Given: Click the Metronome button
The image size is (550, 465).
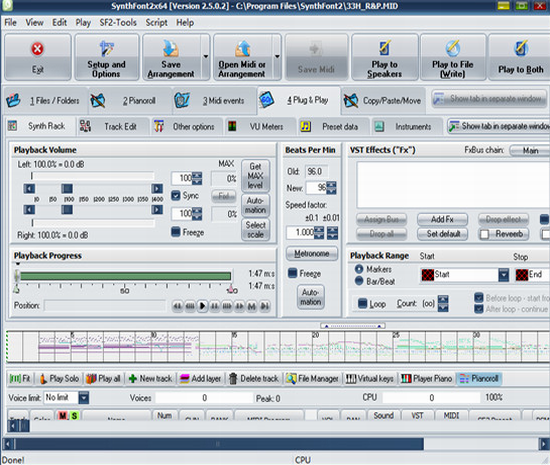Looking at the screenshot, I should [x=312, y=253].
